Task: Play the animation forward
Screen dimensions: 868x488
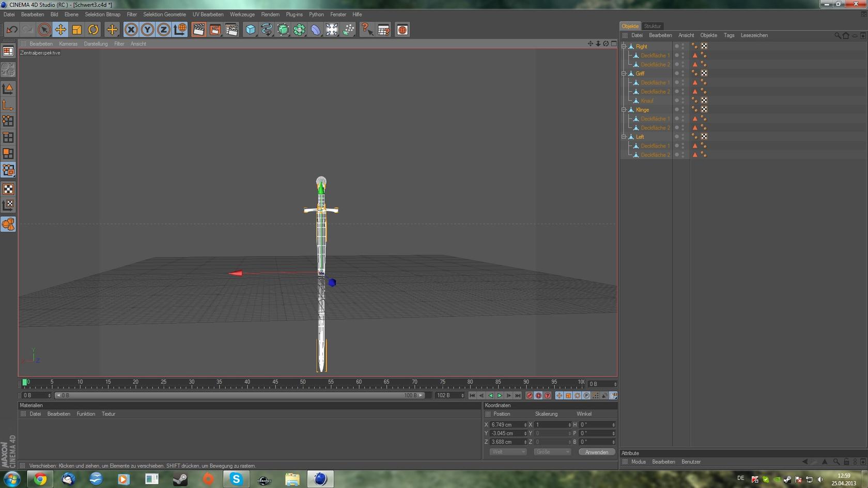Action: 500,396
